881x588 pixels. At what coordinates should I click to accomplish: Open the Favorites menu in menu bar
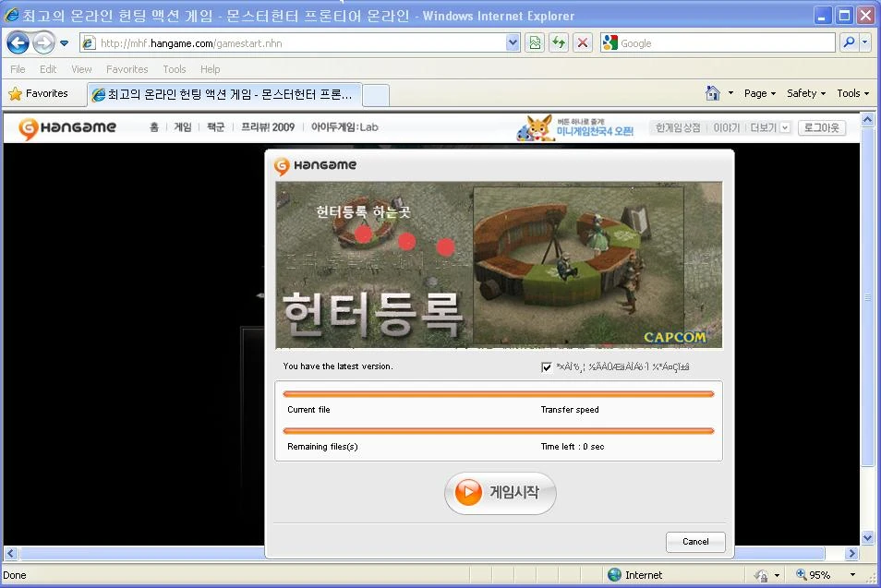pos(127,69)
